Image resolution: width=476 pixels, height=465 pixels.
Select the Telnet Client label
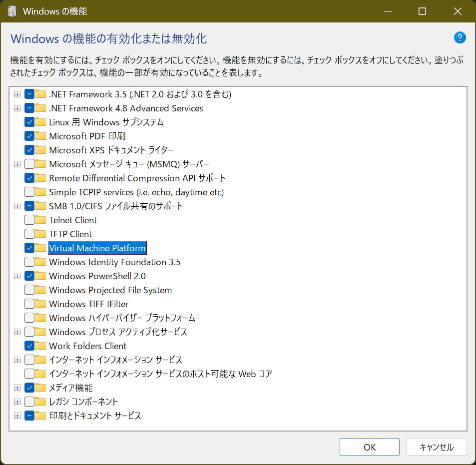coord(73,220)
